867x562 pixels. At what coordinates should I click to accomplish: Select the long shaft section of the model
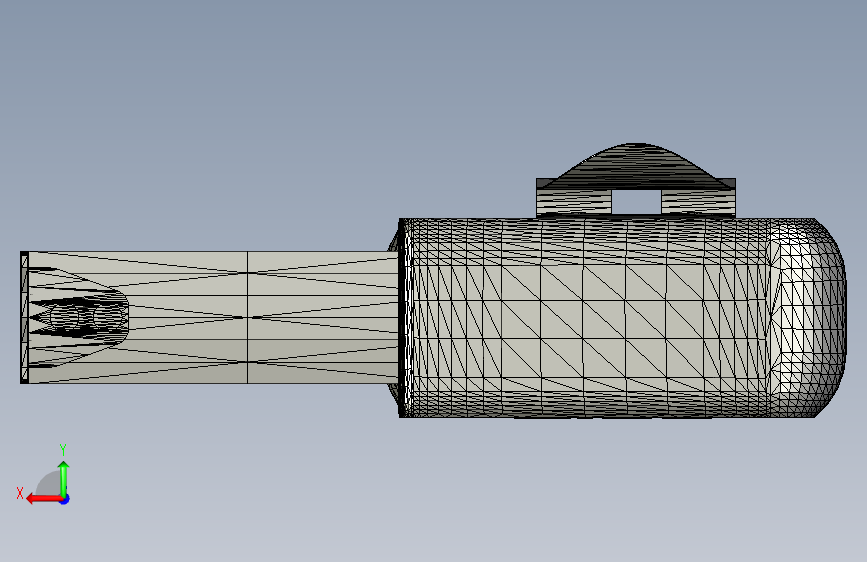tap(212, 318)
